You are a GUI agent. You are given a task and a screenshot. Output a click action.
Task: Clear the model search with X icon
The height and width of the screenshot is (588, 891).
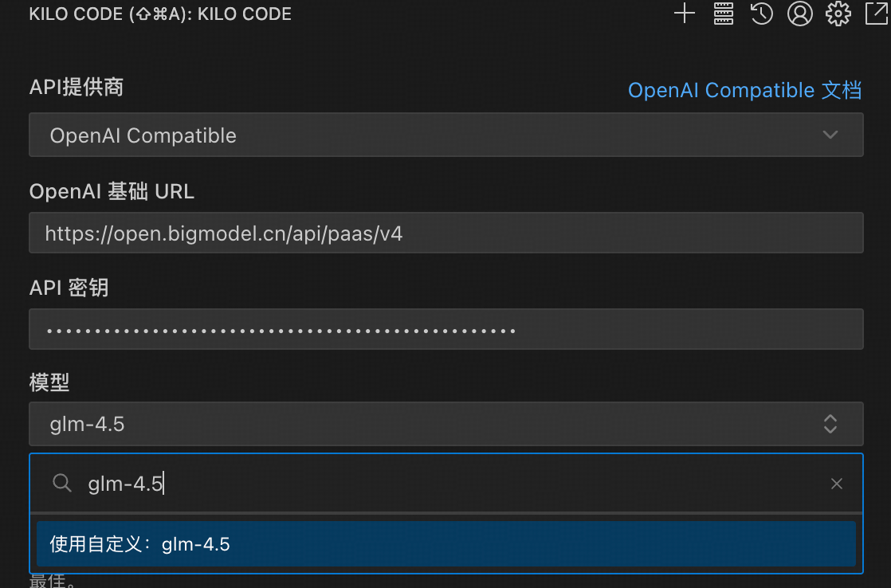click(837, 484)
